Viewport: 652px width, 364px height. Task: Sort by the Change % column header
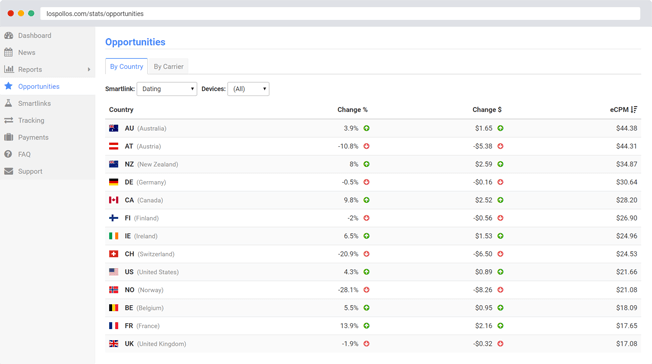point(352,109)
